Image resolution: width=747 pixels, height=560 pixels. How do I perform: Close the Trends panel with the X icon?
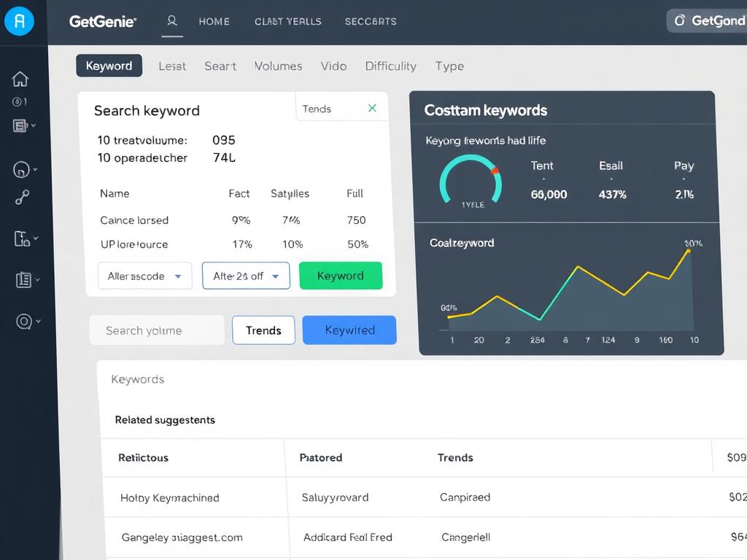[x=372, y=108]
